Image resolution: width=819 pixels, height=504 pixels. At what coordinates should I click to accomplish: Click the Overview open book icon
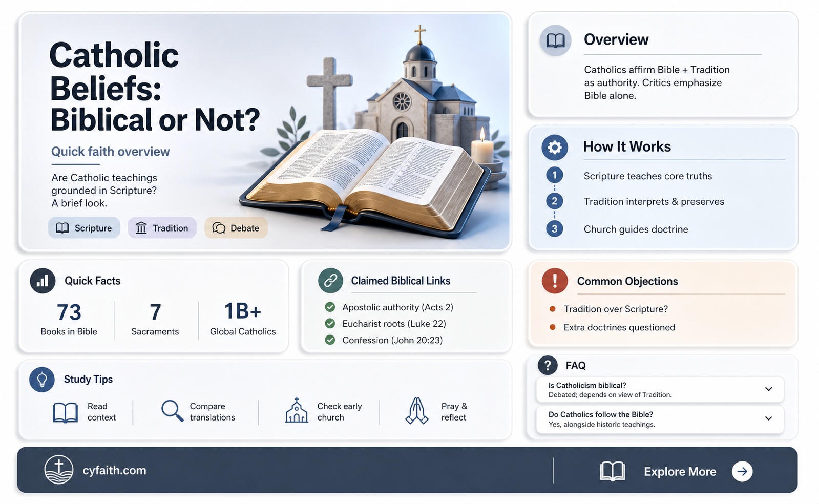(x=555, y=40)
